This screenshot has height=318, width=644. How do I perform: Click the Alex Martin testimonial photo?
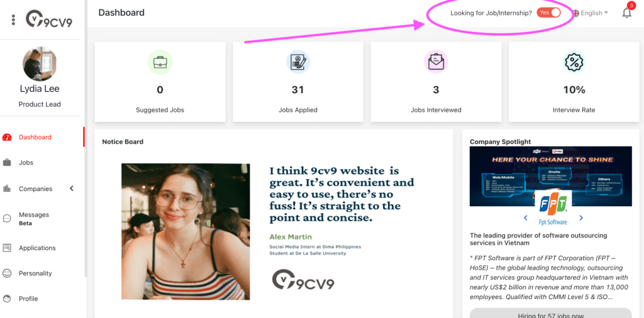186,231
